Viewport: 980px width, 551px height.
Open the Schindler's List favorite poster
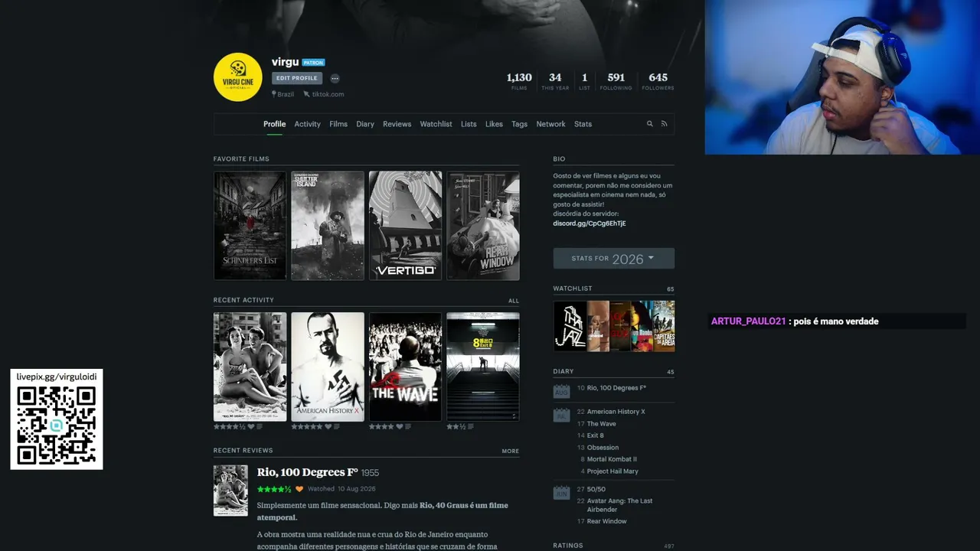click(250, 226)
